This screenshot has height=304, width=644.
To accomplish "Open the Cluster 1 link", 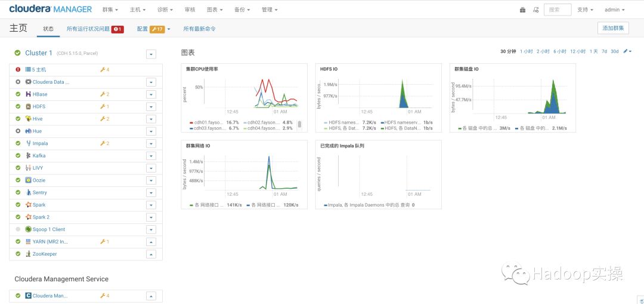I will click(39, 53).
